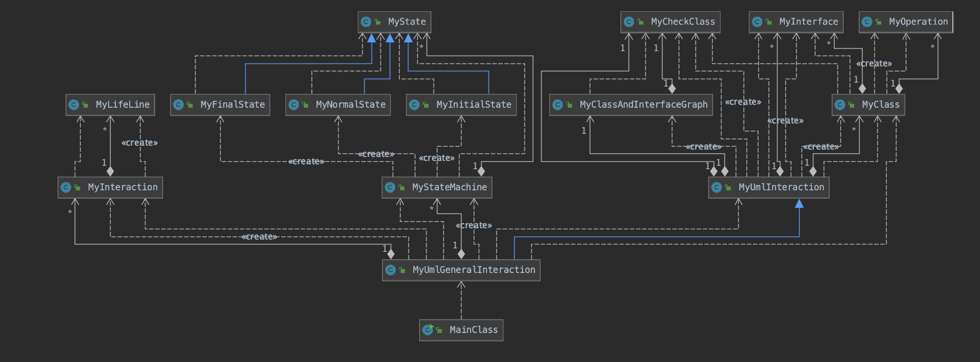Click the runnable class icon of MainClass
The height and width of the screenshot is (362, 980).
428,330
